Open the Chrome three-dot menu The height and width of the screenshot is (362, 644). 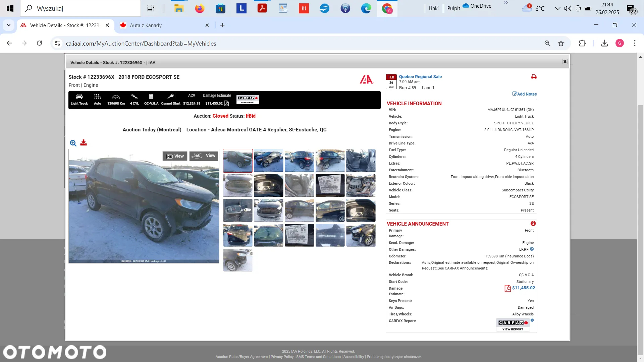(x=635, y=43)
